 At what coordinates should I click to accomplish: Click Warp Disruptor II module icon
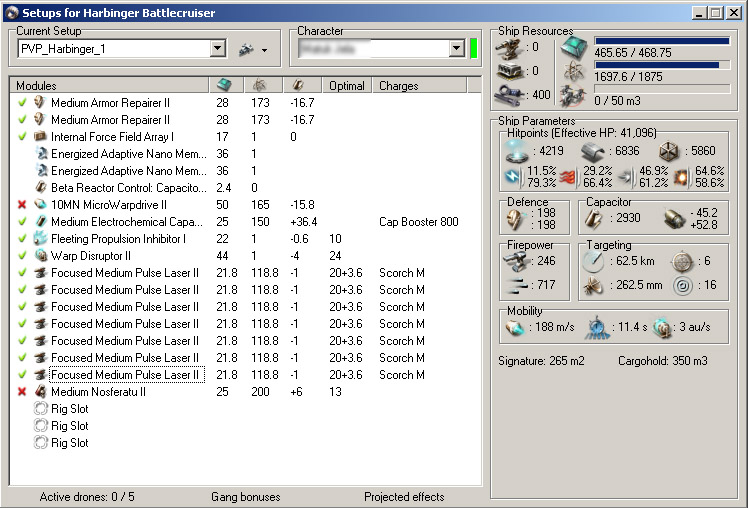[41, 256]
